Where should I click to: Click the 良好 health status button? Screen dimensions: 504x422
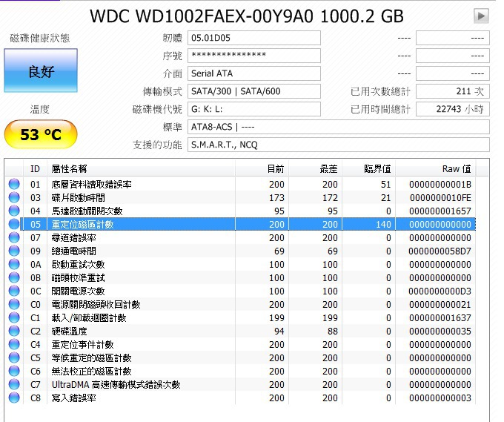41,70
